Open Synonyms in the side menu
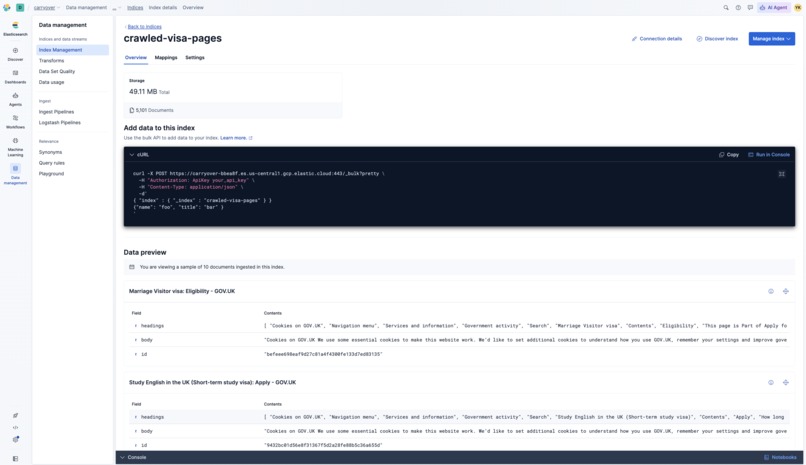Image resolution: width=806 pixels, height=465 pixels. point(50,153)
